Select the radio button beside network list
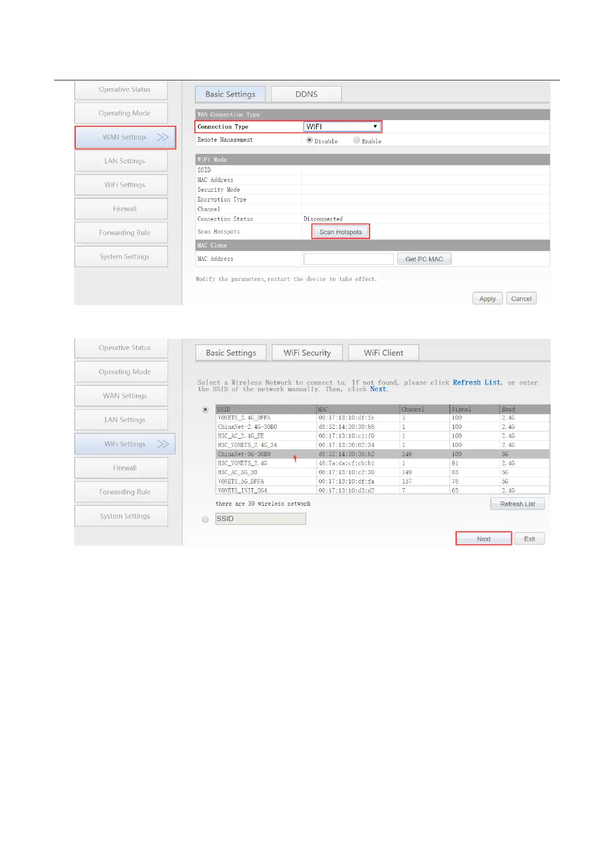 point(206,410)
